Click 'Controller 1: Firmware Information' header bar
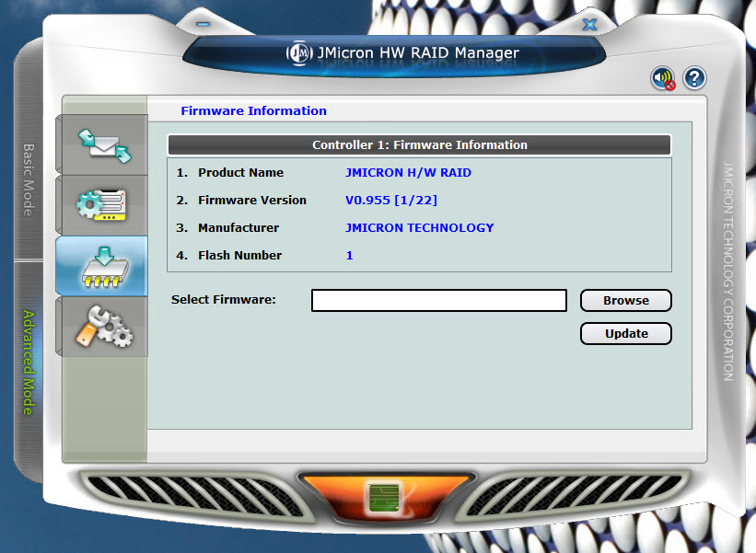Screen dimensions: 756x553 419,145
